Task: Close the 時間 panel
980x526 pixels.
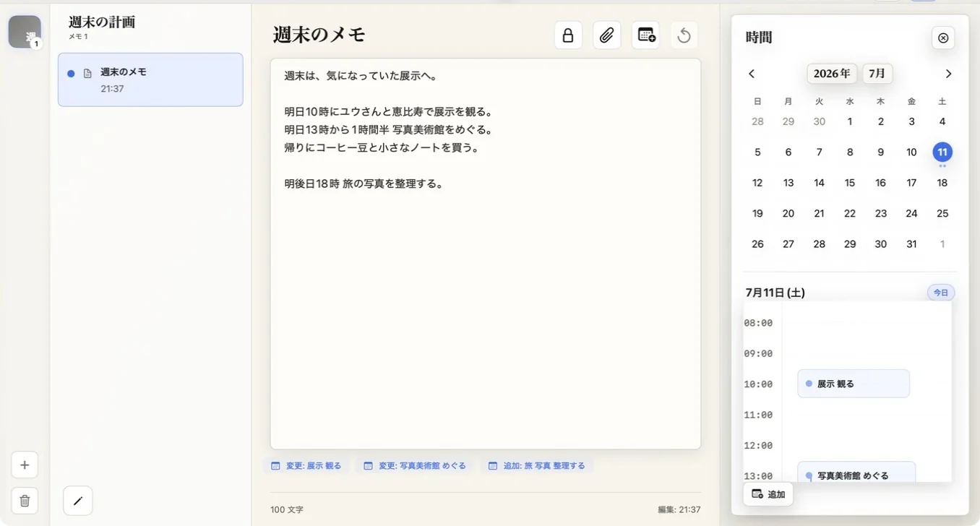Action: [942, 38]
